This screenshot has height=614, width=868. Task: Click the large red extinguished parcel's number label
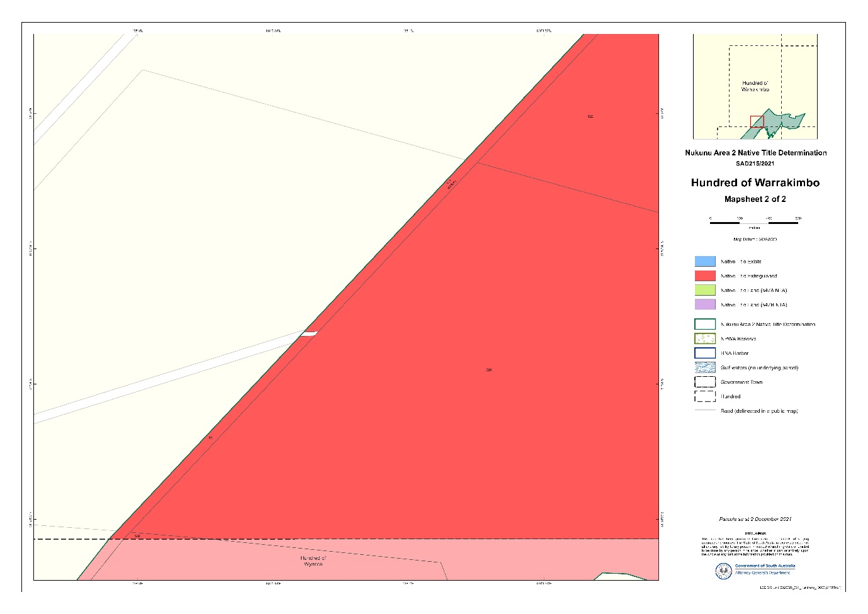(489, 370)
